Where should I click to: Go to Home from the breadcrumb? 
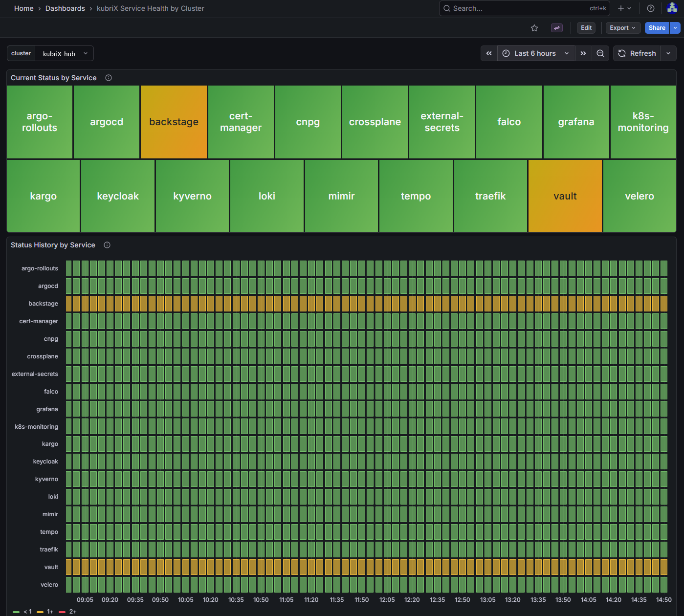tap(23, 8)
